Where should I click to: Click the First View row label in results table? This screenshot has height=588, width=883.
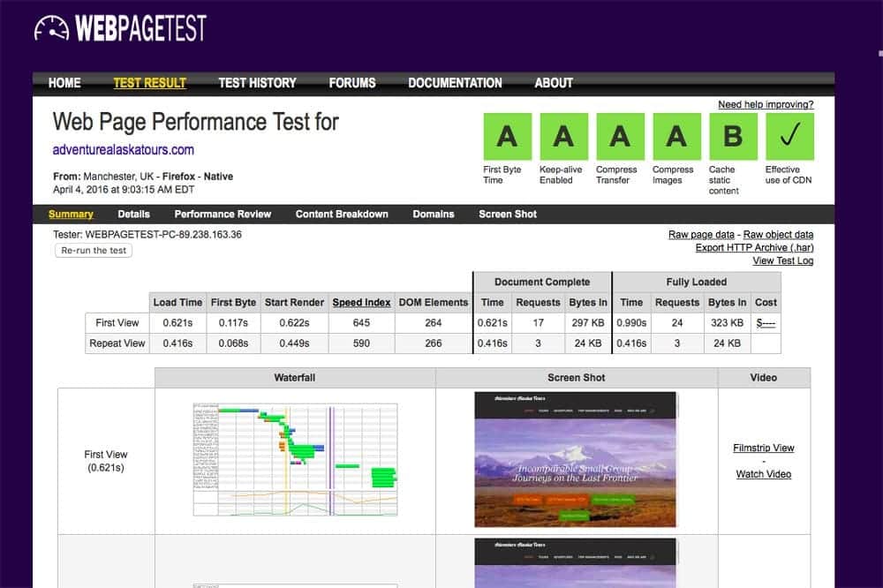pos(117,323)
